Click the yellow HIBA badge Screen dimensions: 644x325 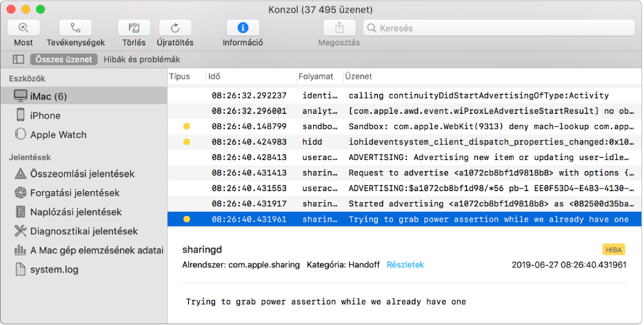pos(614,249)
